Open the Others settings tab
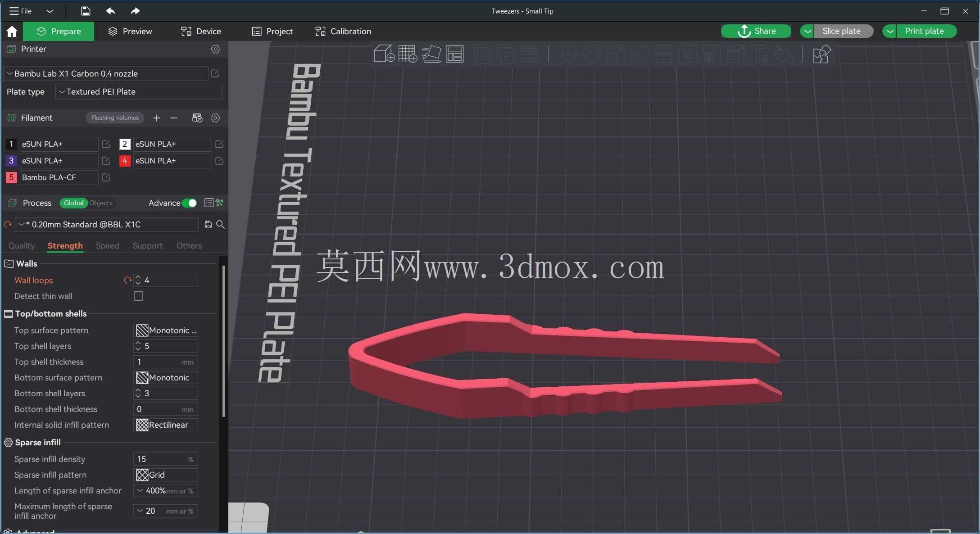Screen dimensions: 980x534 click(189, 245)
